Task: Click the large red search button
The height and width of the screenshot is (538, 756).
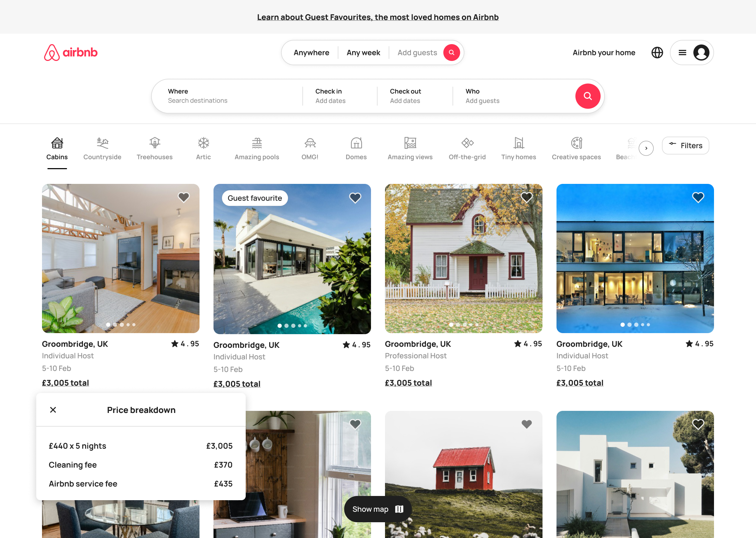Action: (588, 96)
